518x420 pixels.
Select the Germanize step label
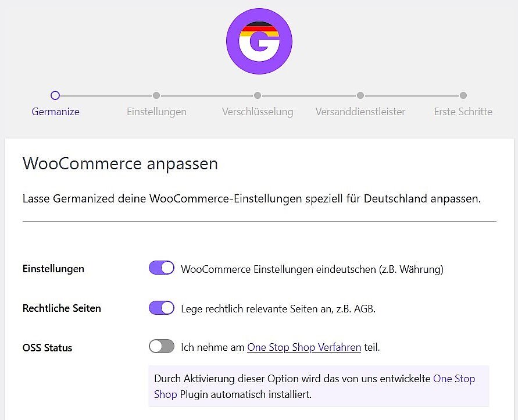click(55, 112)
